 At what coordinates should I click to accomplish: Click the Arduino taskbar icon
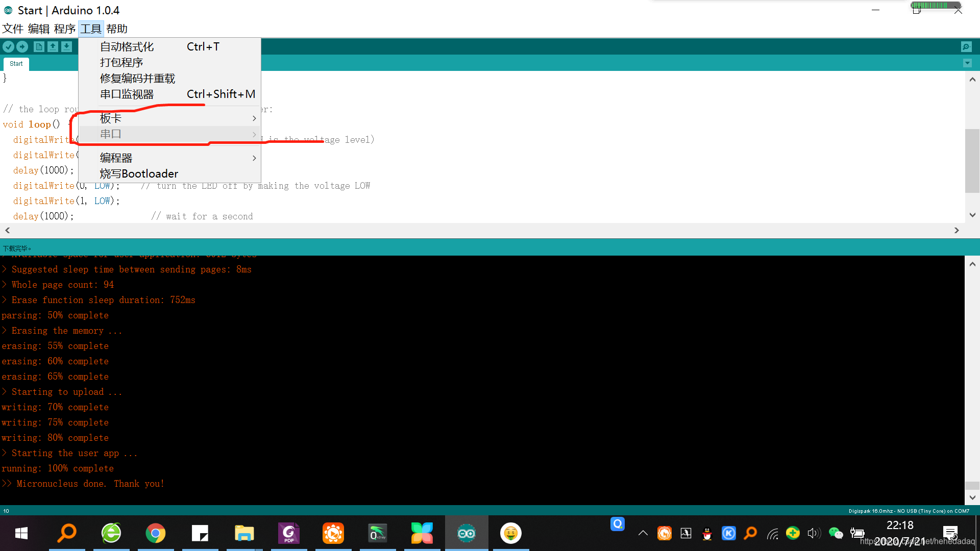[466, 534]
